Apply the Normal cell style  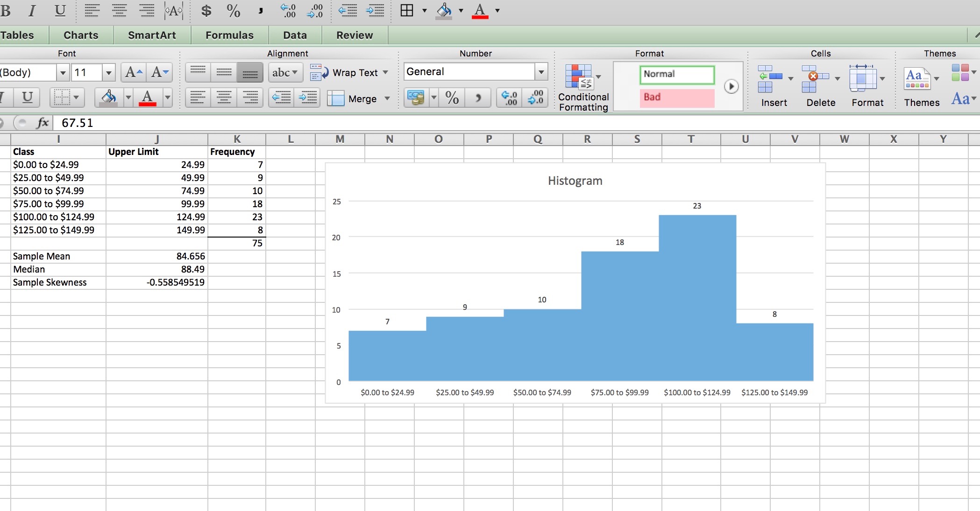coord(676,74)
